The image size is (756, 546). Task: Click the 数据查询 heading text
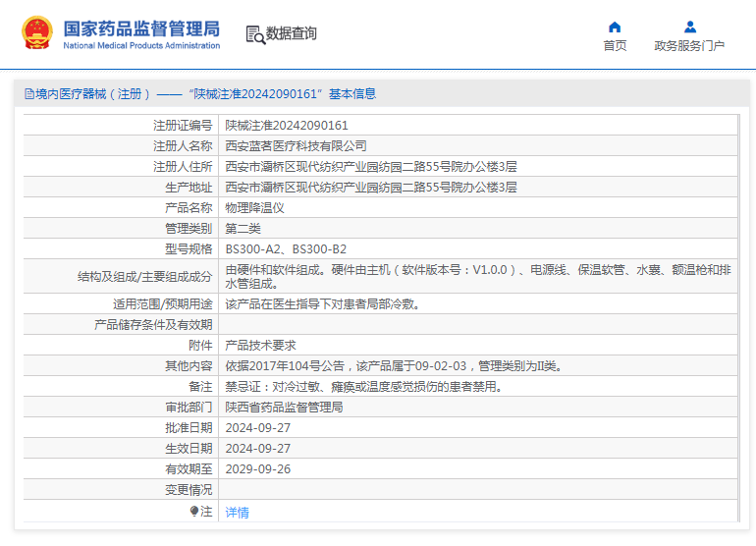[x=292, y=33]
